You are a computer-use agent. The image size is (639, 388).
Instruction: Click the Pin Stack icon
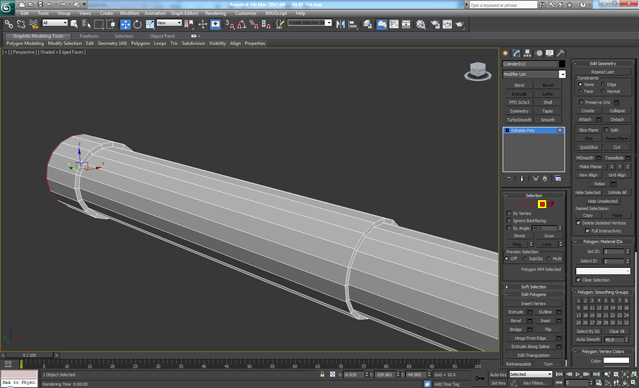coord(509,178)
